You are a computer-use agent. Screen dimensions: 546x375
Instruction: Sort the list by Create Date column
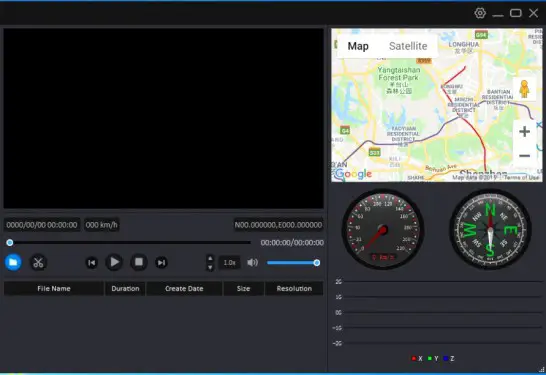[184, 288]
